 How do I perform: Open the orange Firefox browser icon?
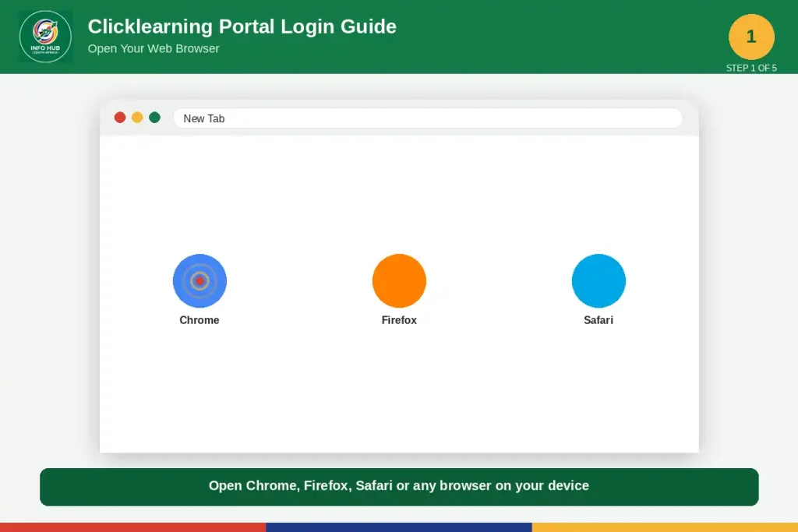(399, 280)
